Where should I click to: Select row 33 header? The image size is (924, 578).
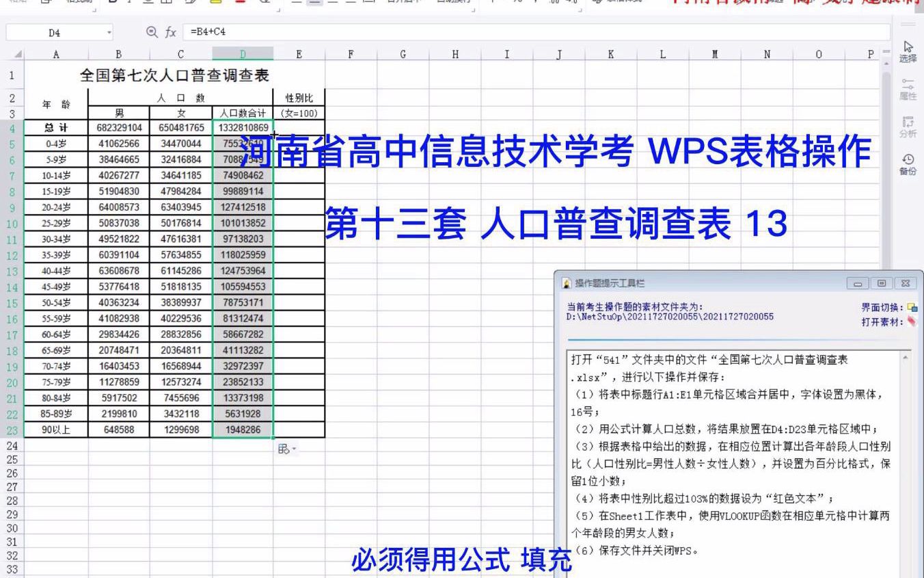(x=12, y=569)
